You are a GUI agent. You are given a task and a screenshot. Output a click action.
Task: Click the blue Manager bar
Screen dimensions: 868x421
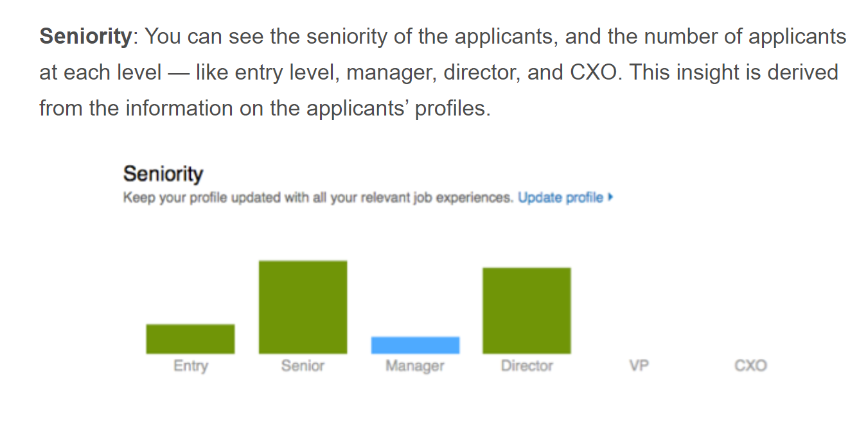tap(415, 345)
